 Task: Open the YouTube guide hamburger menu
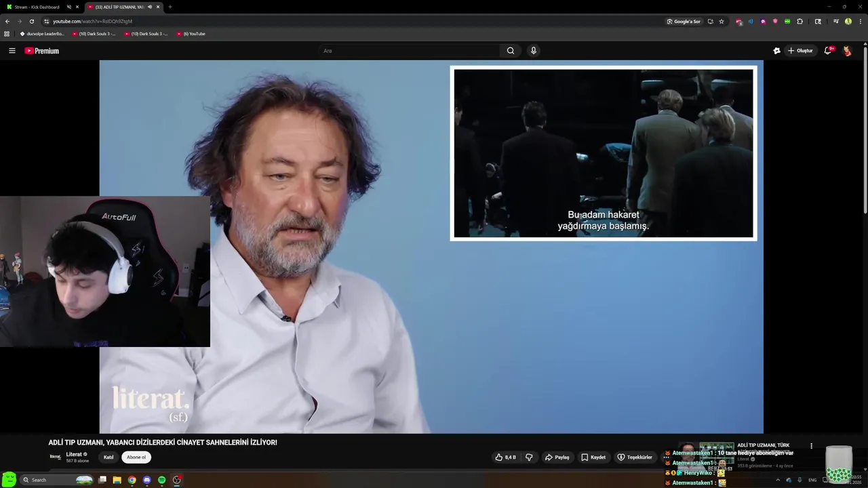(12, 51)
